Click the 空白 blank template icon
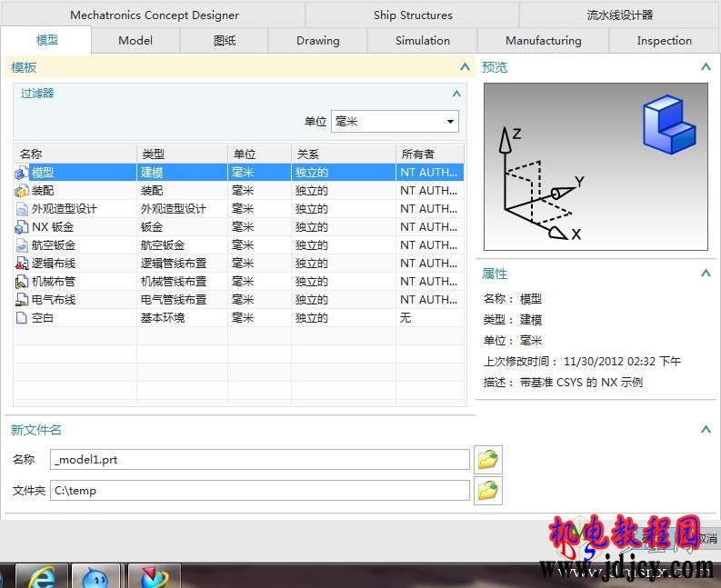721x588 pixels. [x=21, y=318]
